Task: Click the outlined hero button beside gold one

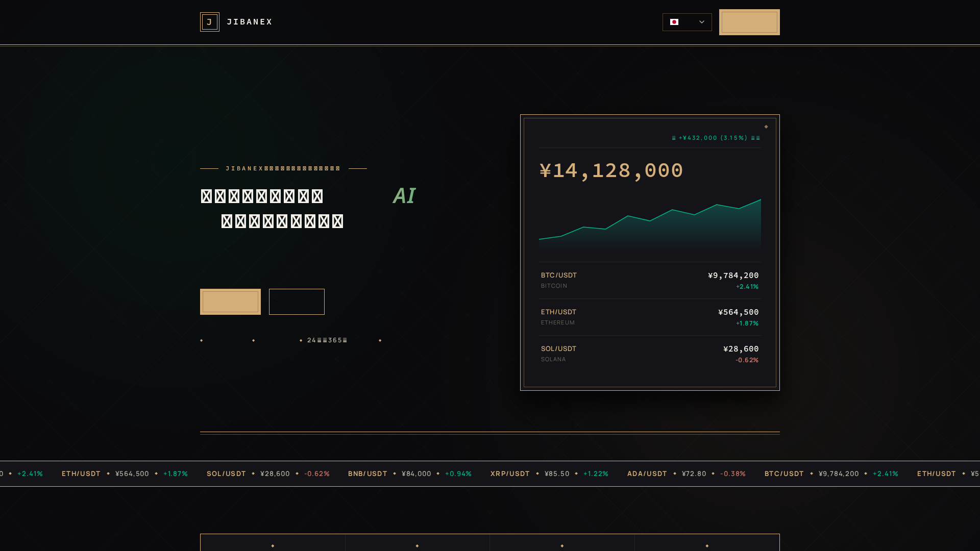Action: coord(297,302)
